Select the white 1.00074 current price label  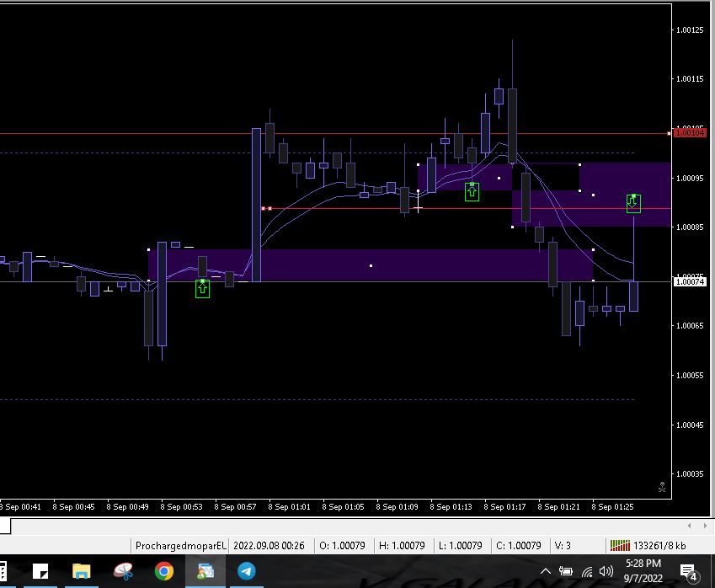(x=691, y=282)
